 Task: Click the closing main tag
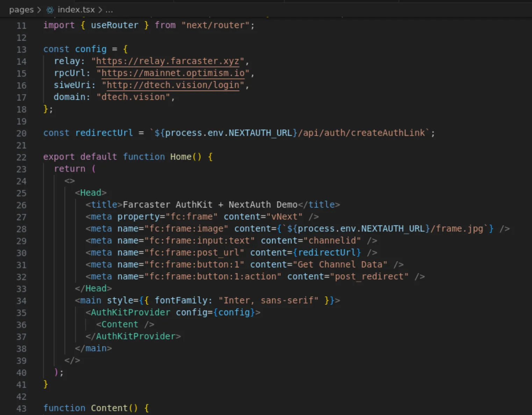pos(93,348)
